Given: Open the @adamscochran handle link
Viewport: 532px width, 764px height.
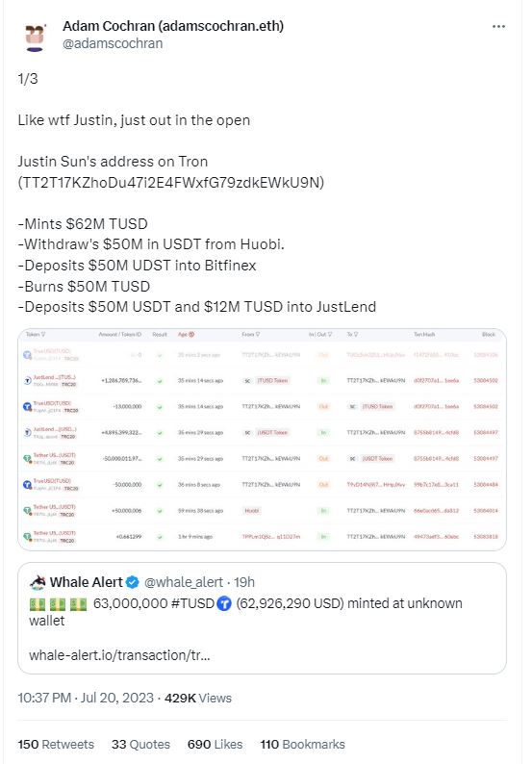Looking at the screenshot, I should point(113,43).
